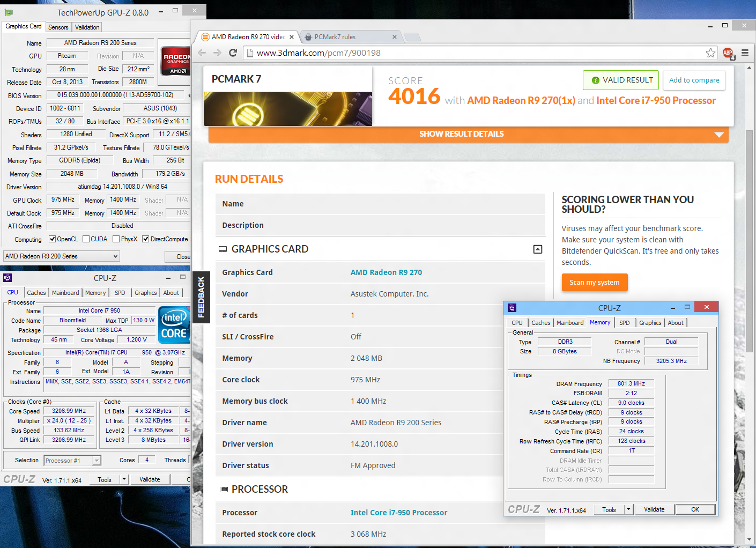Click the GPU-Z window title icon

tap(9, 12)
